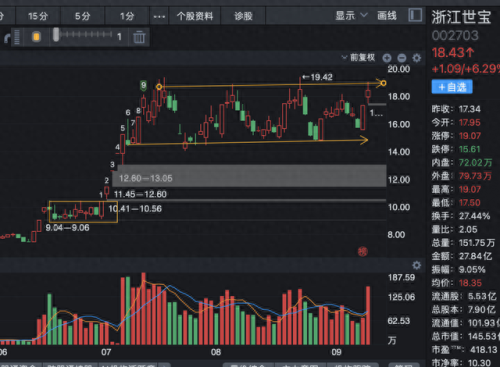The width and height of the screenshot is (500, 367).
Task: Open the 诊股 diagnosis tab
Action: (243, 16)
